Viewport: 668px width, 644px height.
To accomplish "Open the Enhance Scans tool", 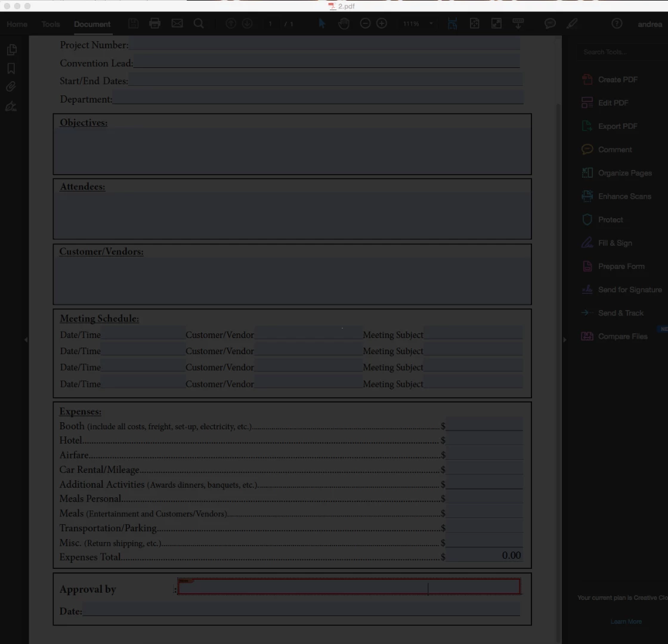I will pyautogui.click(x=617, y=196).
